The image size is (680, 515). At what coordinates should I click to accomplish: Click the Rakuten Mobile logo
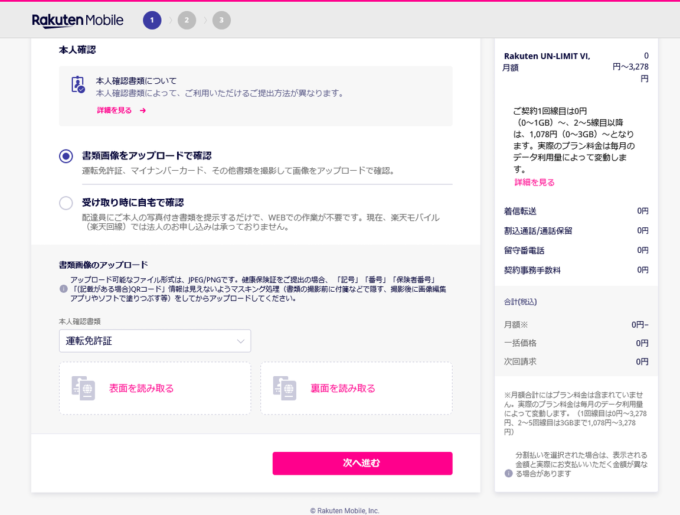[x=78, y=20]
